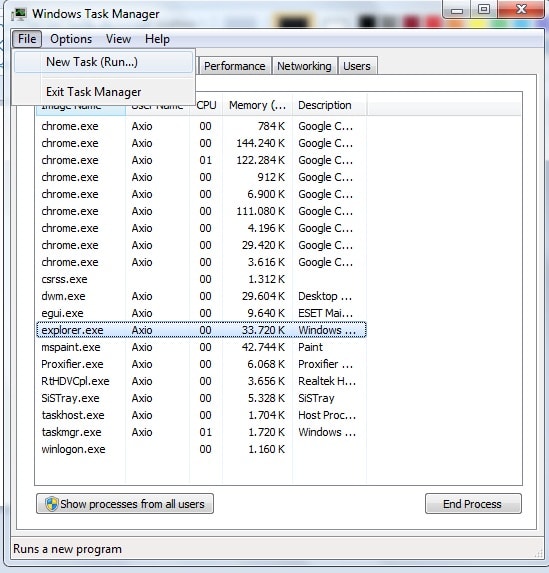Viewport: 549px width, 573px height.
Task: Minimize the Task Manager window
Action: (x=457, y=10)
